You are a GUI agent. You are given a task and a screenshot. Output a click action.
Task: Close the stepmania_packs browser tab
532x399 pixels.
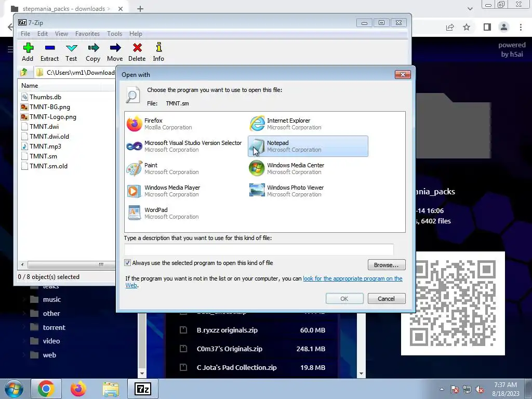pyautogui.click(x=121, y=9)
